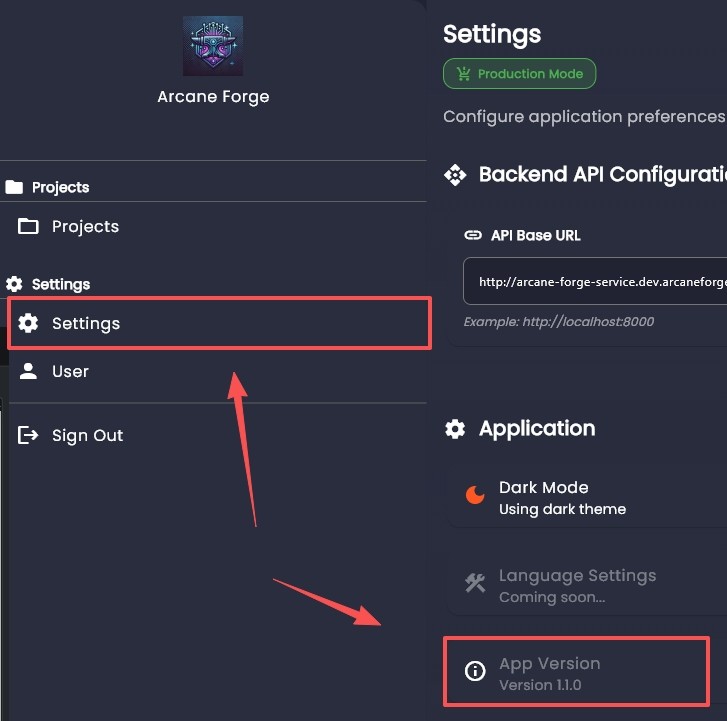Viewport: 727px width, 721px height.
Task: Click the orange moon Dark Mode icon
Action: 475,496
